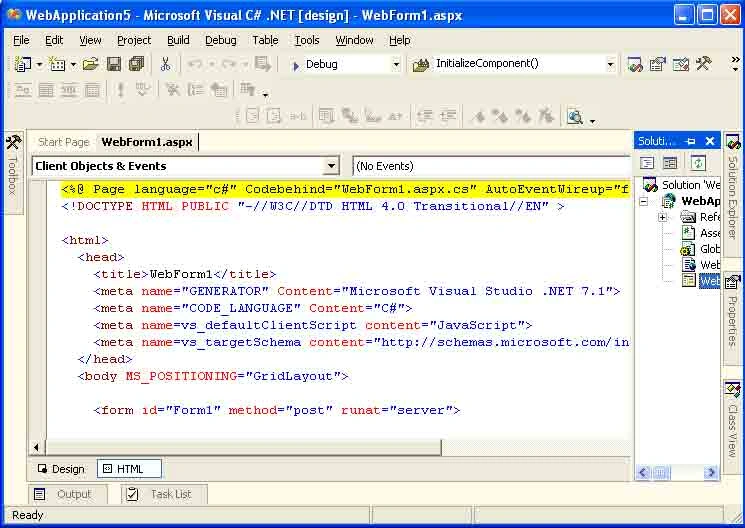Expand the References tree node
745x528 pixels.
(662, 217)
